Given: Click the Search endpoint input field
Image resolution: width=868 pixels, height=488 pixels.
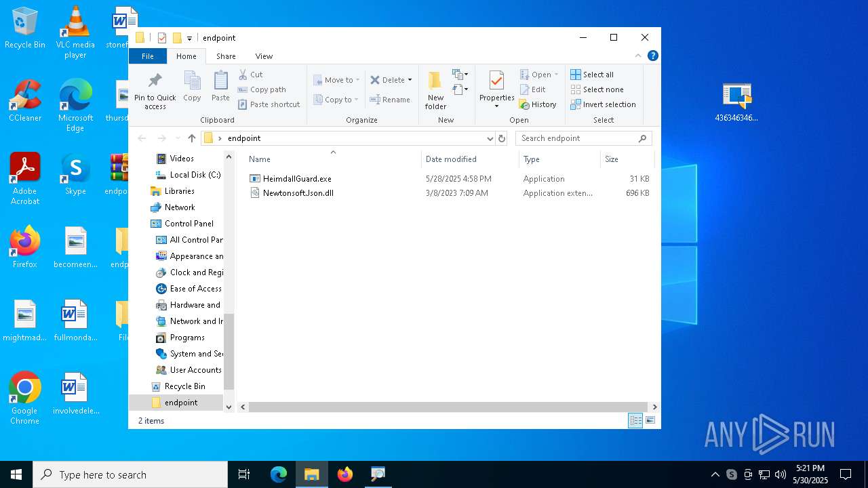Looking at the screenshot, I should point(576,138).
